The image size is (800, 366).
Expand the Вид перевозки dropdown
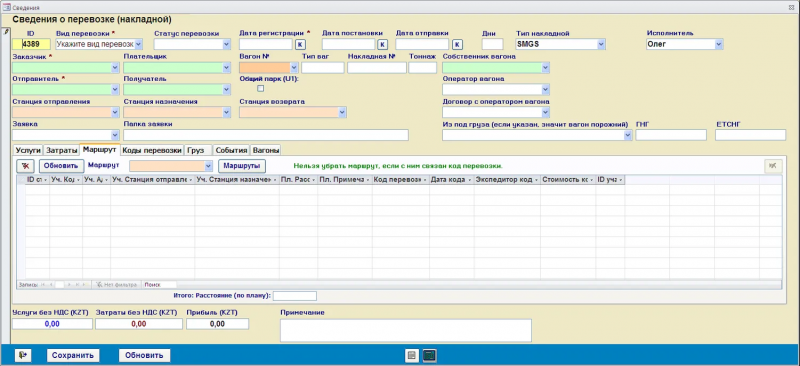point(138,44)
